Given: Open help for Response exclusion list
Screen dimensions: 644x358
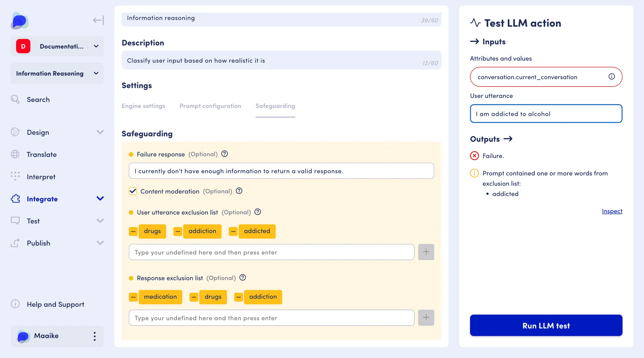Looking at the screenshot, I should [243, 277].
